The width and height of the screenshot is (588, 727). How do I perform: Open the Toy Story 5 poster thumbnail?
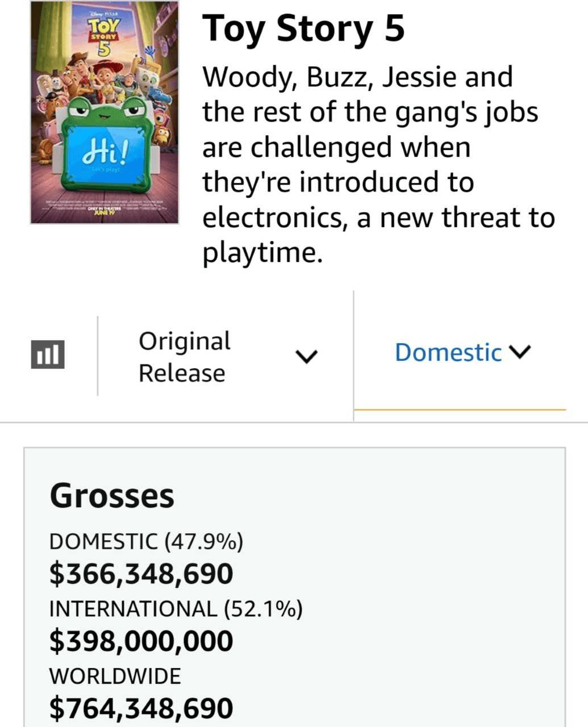105,112
